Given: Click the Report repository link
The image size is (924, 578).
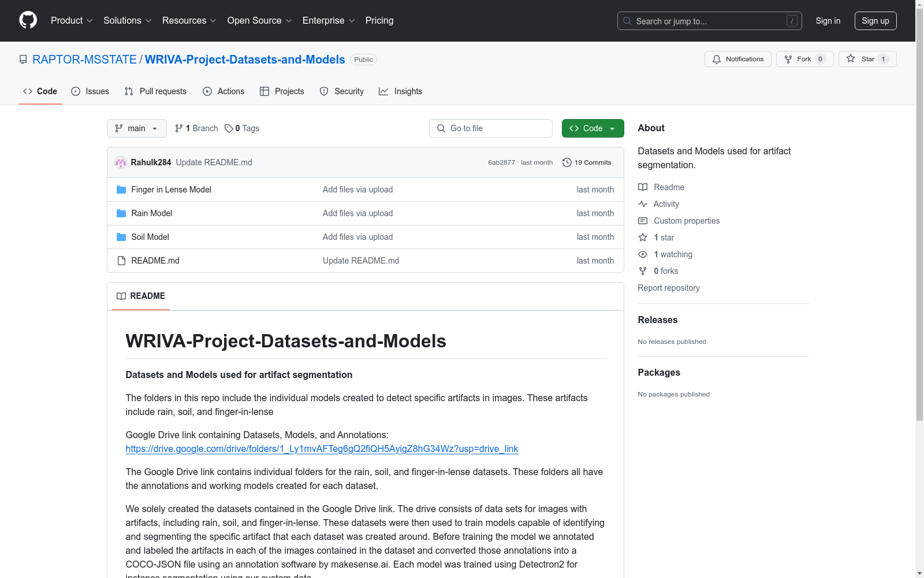Looking at the screenshot, I should pyautogui.click(x=669, y=288).
